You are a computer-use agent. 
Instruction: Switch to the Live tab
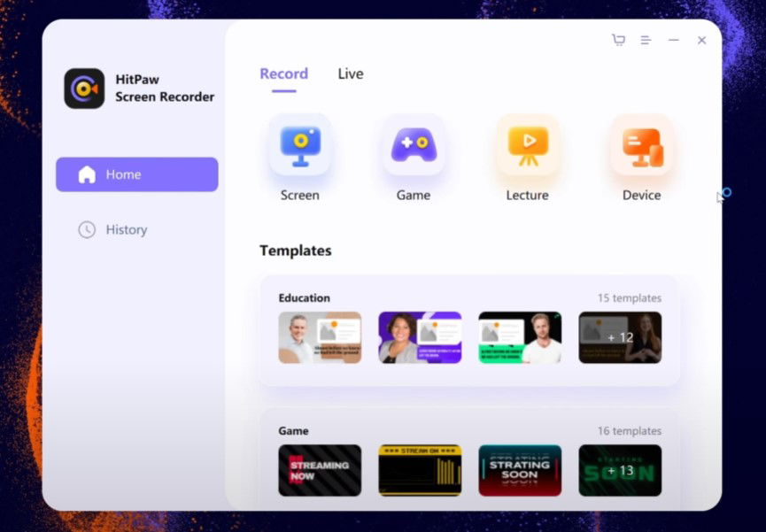click(x=351, y=73)
